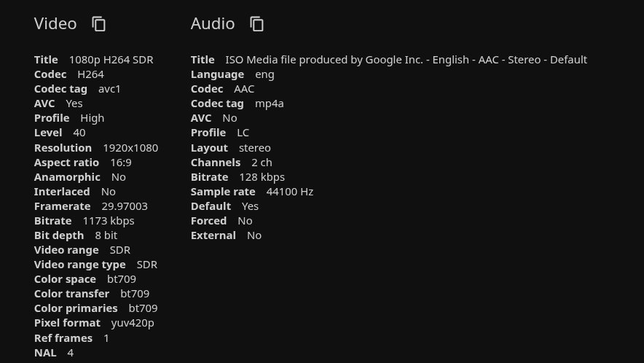This screenshot has height=363, width=644.
Task: Copy the Video stream info
Action: coord(99,24)
